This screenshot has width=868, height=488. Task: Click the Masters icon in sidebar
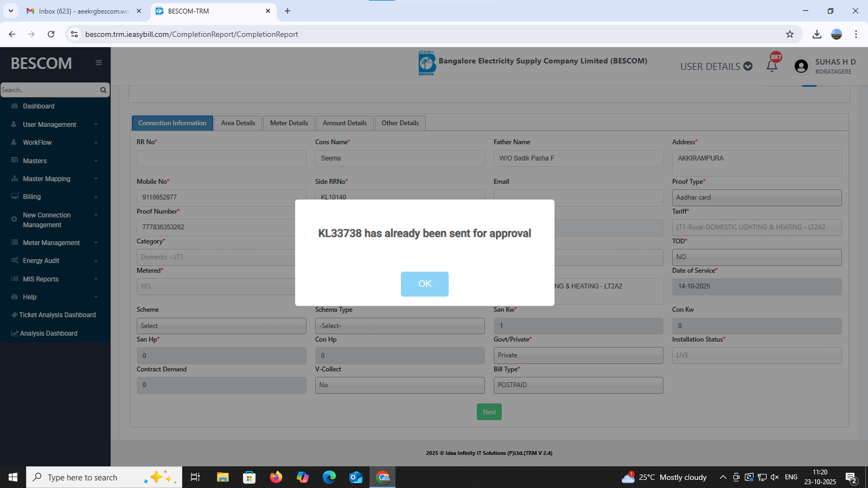point(15,160)
